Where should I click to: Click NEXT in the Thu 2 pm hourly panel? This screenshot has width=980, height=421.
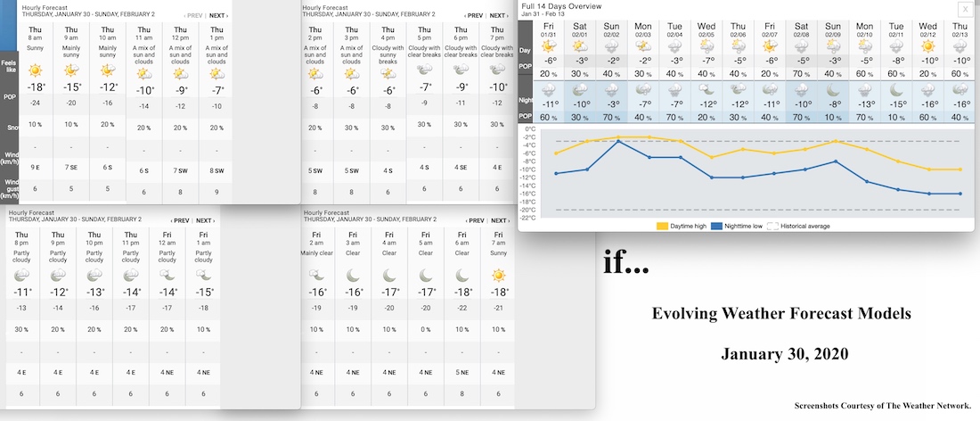[499, 15]
